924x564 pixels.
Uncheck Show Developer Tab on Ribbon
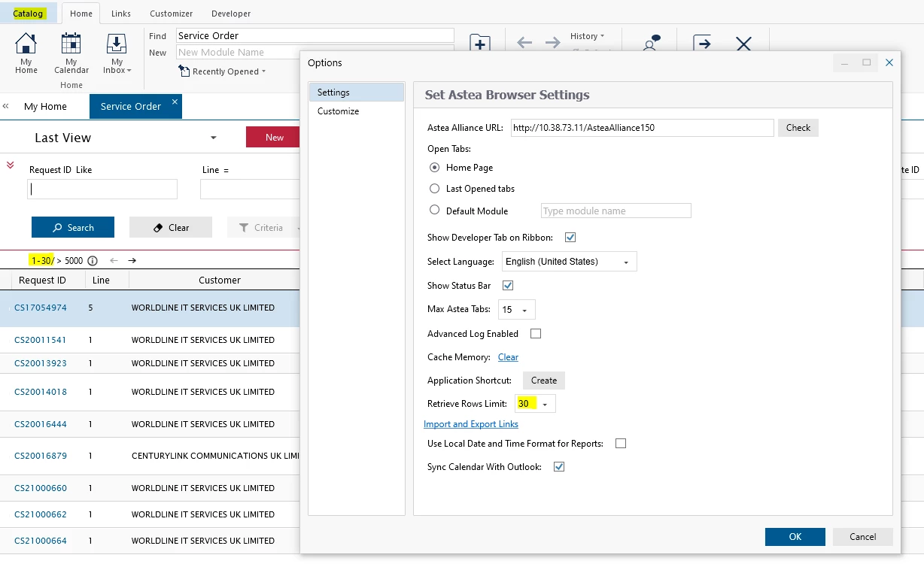[x=570, y=238]
